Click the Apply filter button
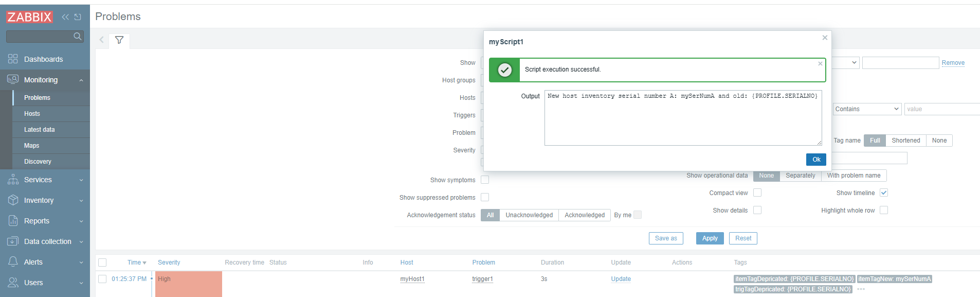 pos(710,238)
